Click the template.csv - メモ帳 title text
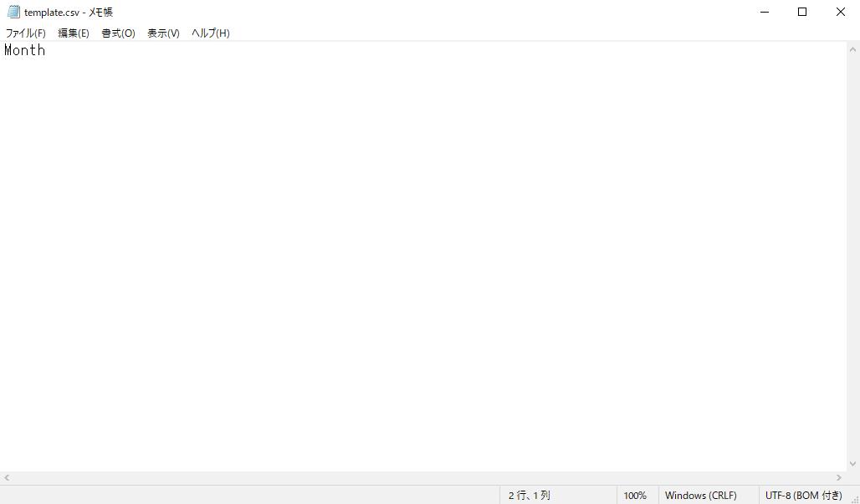Viewport: 860px width, 504px height. 69,12
